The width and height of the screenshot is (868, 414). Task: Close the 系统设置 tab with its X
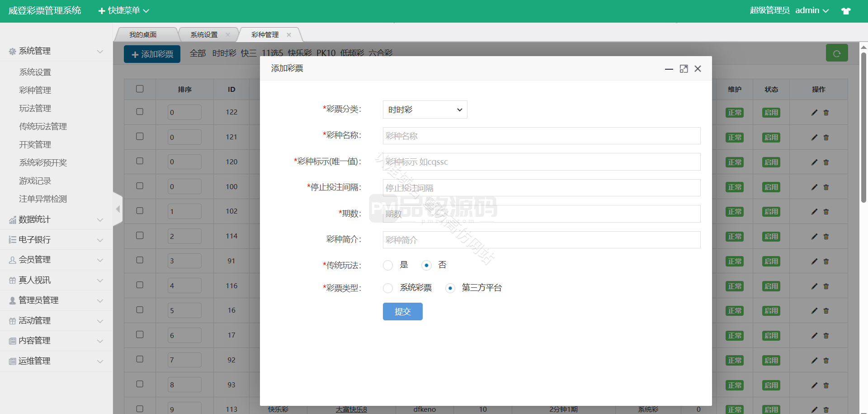pyautogui.click(x=228, y=35)
